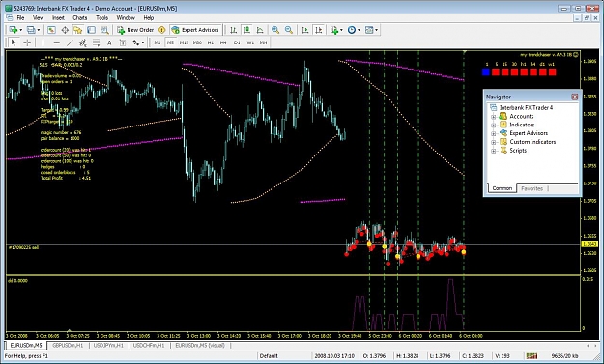Viewport: 604px width, 364px height.
Task: Open the Tools menu
Action: pos(101,17)
